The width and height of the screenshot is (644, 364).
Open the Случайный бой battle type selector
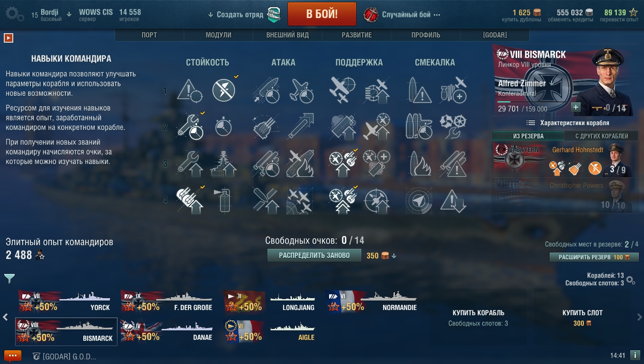coord(402,15)
